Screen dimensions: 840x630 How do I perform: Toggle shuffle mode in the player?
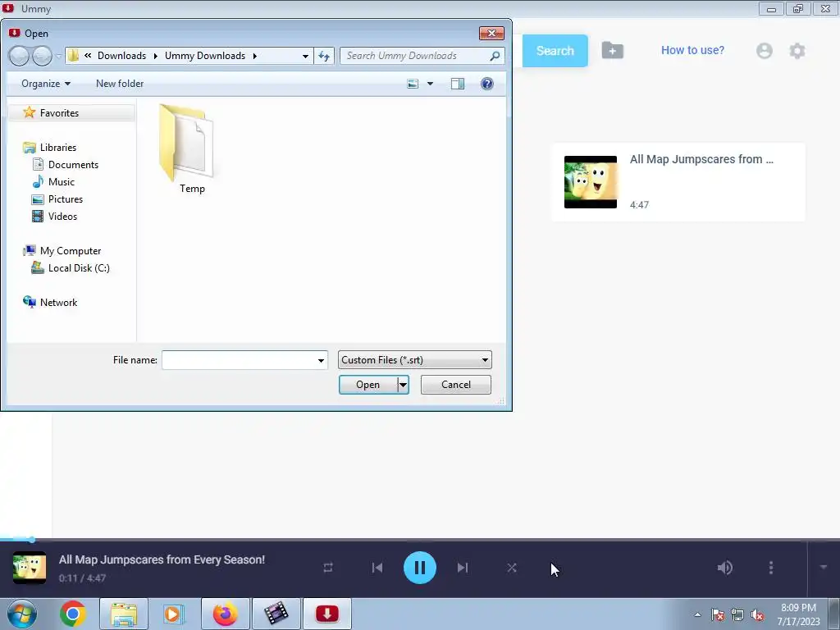(x=512, y=568)
